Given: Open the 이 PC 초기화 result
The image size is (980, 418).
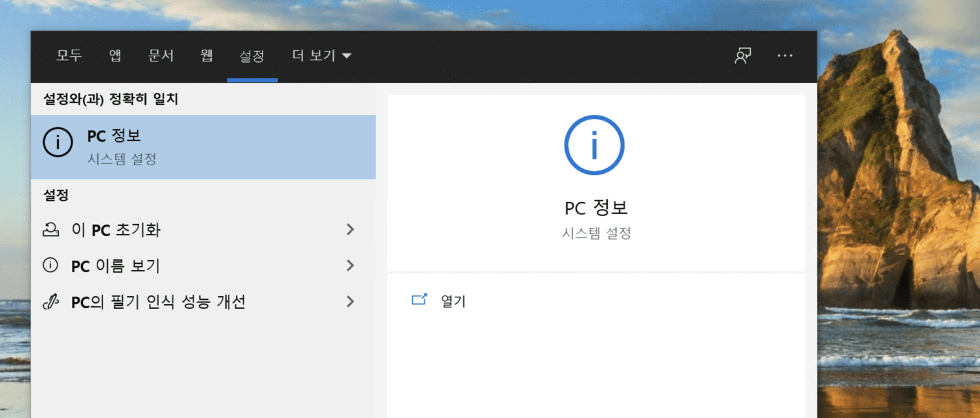Looking at the screenshot, I should pyautogui.click(x=203, y=230).
